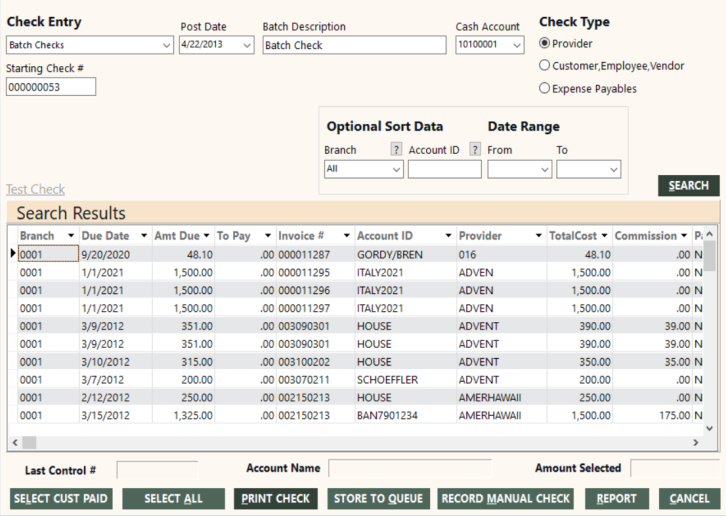The width and height of the screenshot is (726, 516).
Task: Open the Date Range From dropdown
Action: point(543,170)
